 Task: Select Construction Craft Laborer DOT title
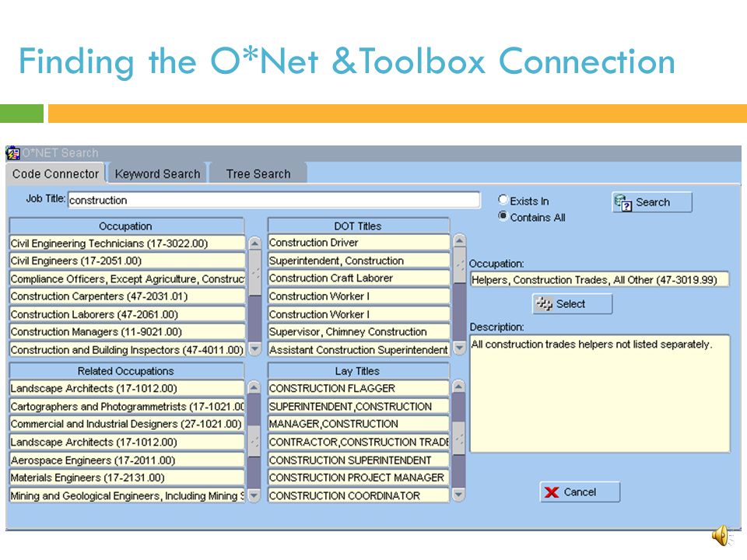pos(359,278)
